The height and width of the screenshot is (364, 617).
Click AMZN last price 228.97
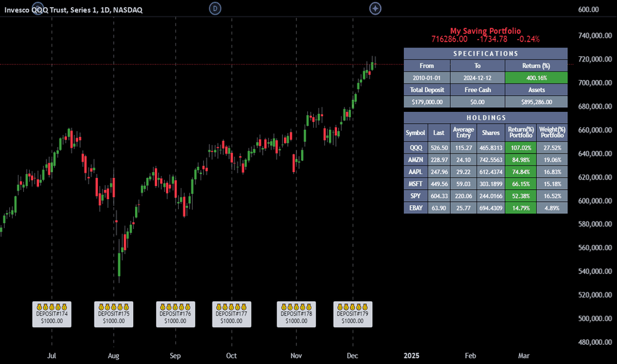pos(439,159)
